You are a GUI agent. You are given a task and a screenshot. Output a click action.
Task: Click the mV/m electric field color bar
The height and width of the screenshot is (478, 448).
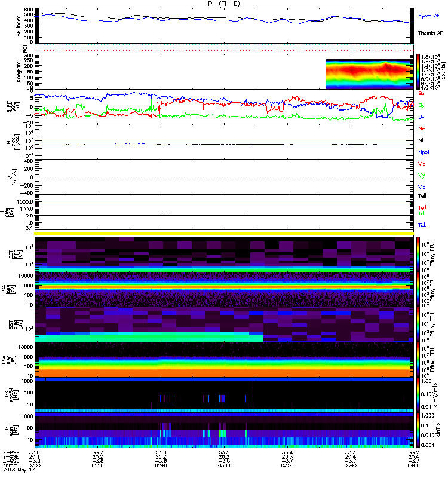[418, 395]
